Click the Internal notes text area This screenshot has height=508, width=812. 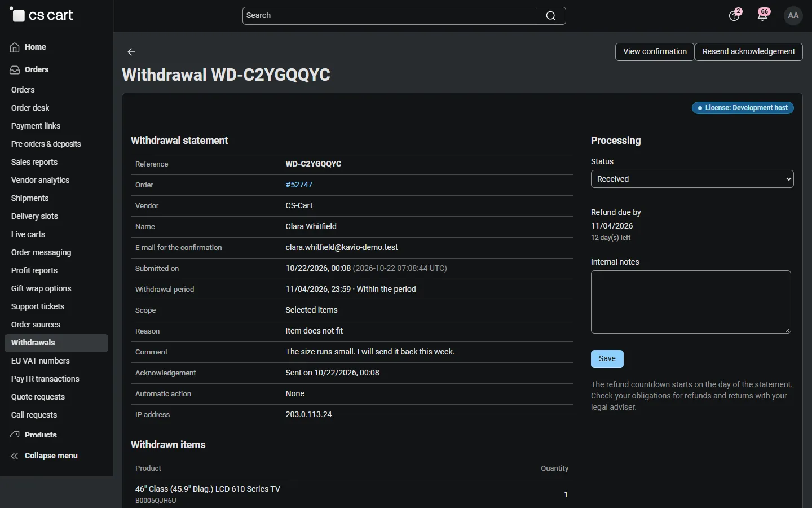click(x=691, y=302)
